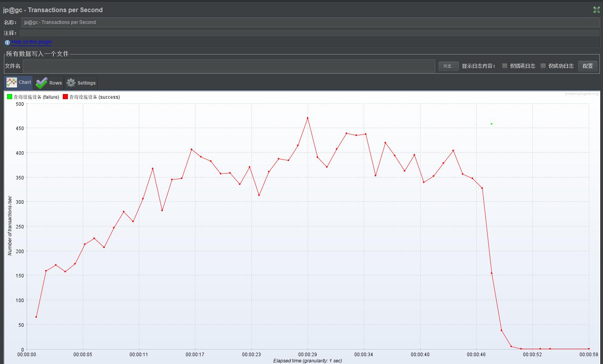The width and height of the screenshot is (603, 364).
Task: Click the 名称 name input field
Action: click(310, 22)
